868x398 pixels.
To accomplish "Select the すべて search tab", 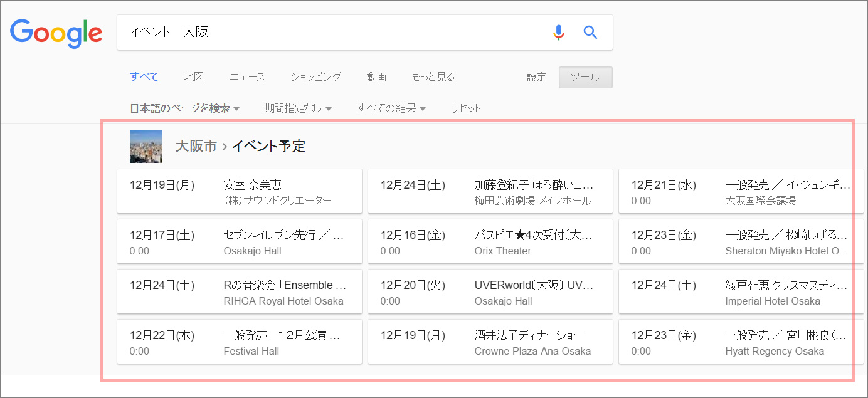I will 144,77.
